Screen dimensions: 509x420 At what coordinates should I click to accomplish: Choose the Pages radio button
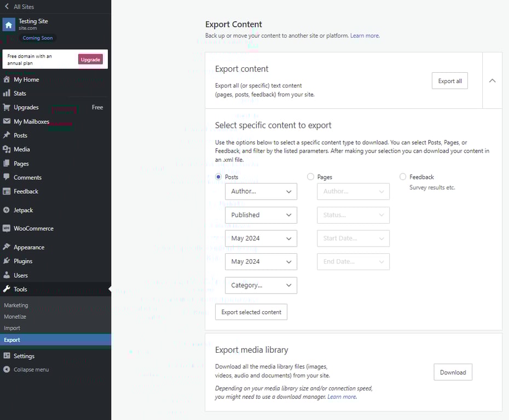[311, 177]
